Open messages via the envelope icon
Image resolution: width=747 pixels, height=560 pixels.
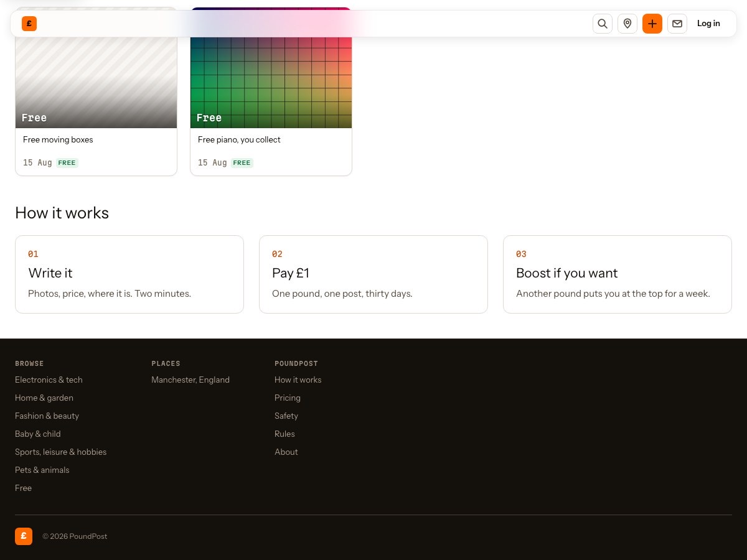(677, 24)
